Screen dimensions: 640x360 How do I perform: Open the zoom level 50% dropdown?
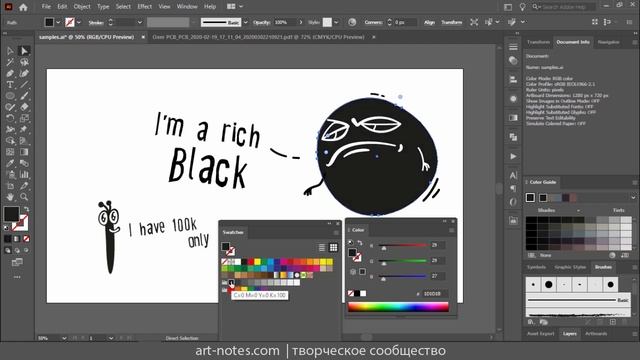pyautogui.click(x=64, y=338)
